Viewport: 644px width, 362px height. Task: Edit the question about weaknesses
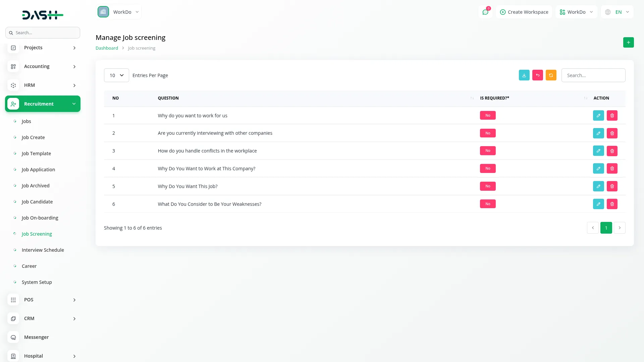(x=598, y=204)
